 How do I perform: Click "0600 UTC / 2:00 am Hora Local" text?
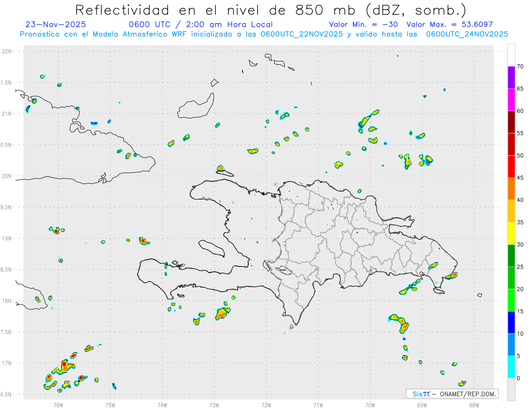200,25
